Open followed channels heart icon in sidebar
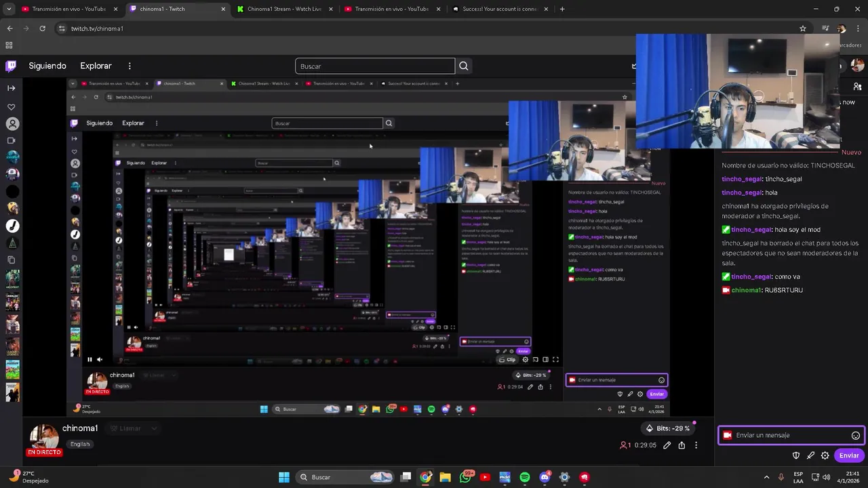The height and width of the screenshot is (488, 868). click(11, 107)
